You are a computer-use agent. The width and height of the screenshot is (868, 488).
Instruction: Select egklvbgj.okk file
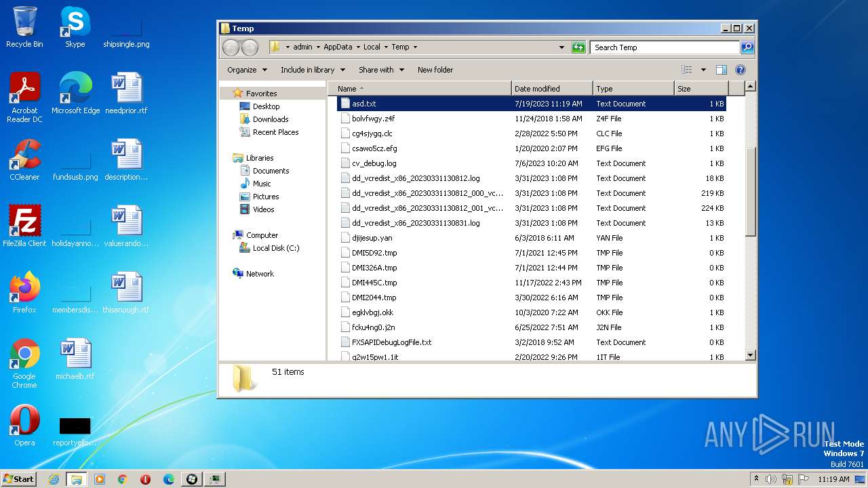point(532,312)
